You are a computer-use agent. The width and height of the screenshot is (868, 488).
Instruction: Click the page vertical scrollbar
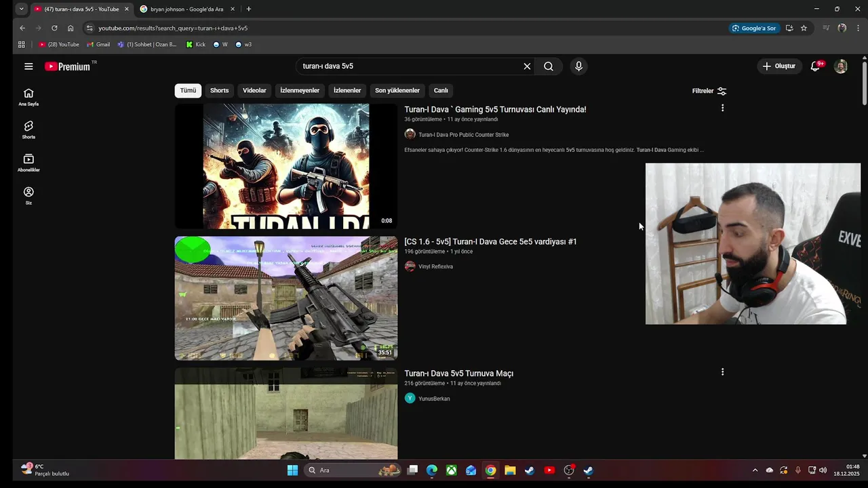tap(864, 83)
